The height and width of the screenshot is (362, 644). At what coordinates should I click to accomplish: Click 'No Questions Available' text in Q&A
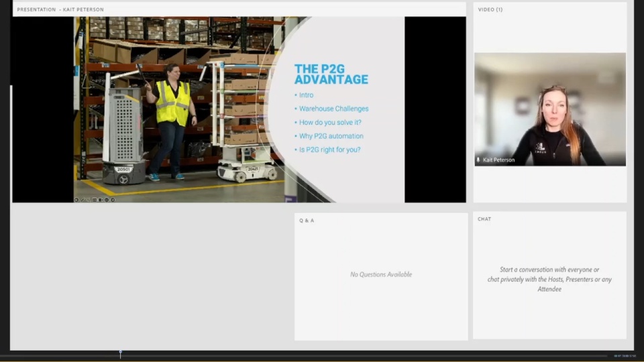[x=381, y=275]
